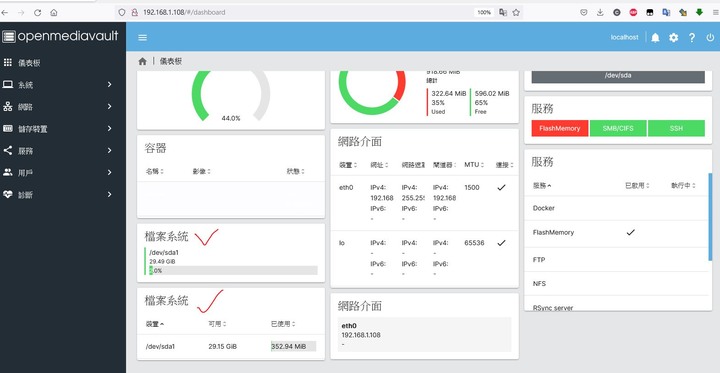720x373 pixels.
Task: Reload the page with the refresh icon
Action: pos(38,13)
